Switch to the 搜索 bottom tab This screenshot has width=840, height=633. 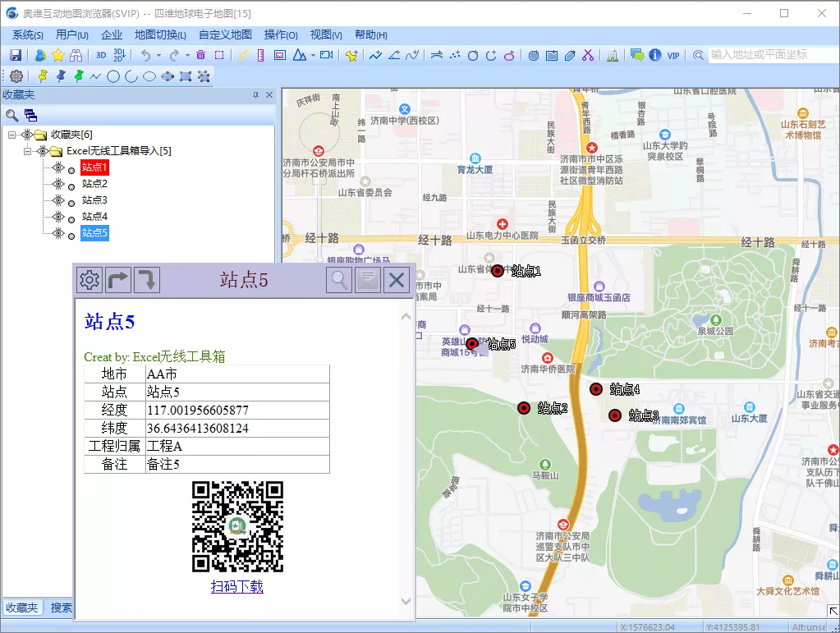click(x=61, y=608)
